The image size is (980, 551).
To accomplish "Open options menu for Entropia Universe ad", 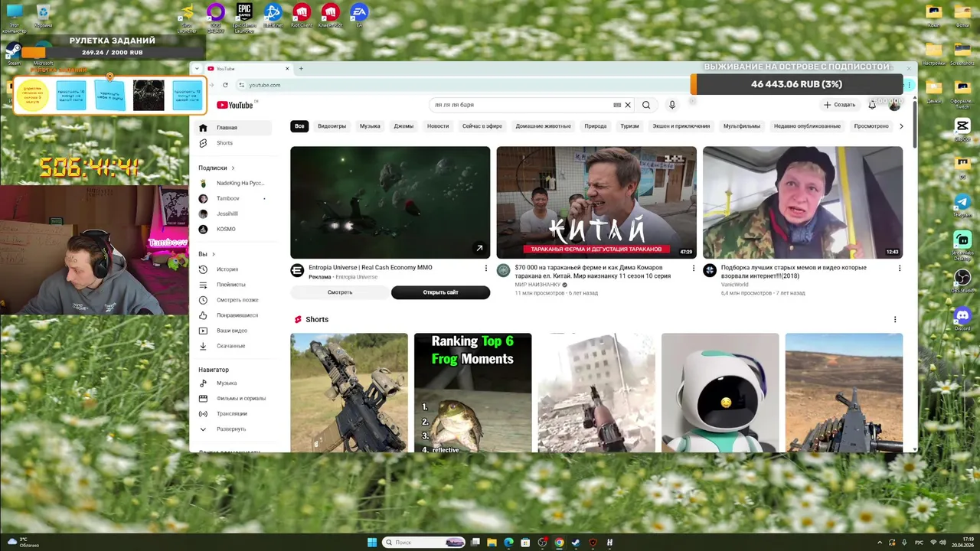I will (x=485, y=268).
